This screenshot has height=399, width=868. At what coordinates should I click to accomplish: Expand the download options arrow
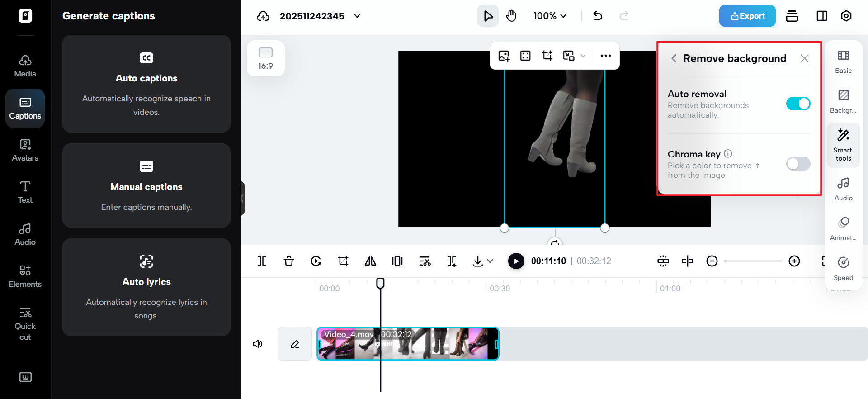[490, 261]
